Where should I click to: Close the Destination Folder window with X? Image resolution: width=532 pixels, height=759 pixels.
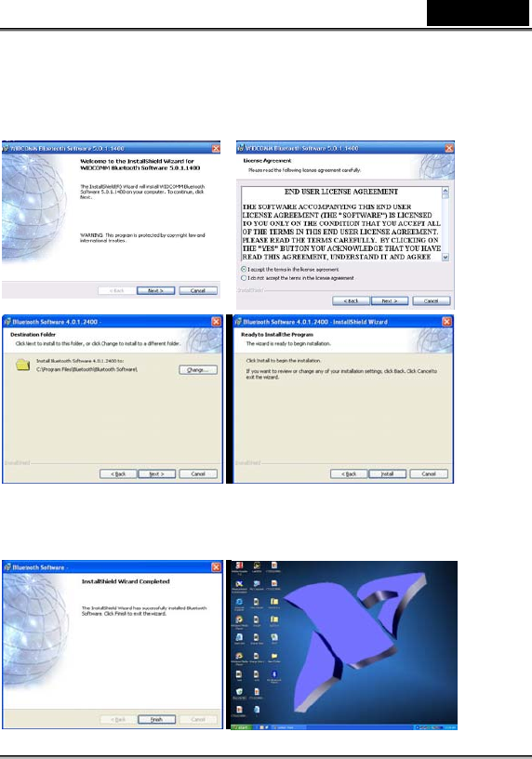217,322
